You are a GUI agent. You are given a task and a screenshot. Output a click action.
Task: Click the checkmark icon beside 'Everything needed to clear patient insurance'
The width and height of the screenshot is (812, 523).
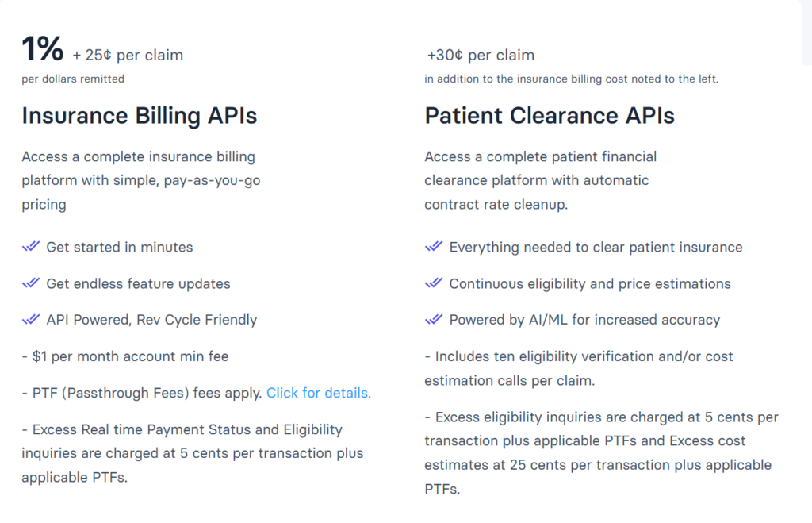(x=434, y=247)
